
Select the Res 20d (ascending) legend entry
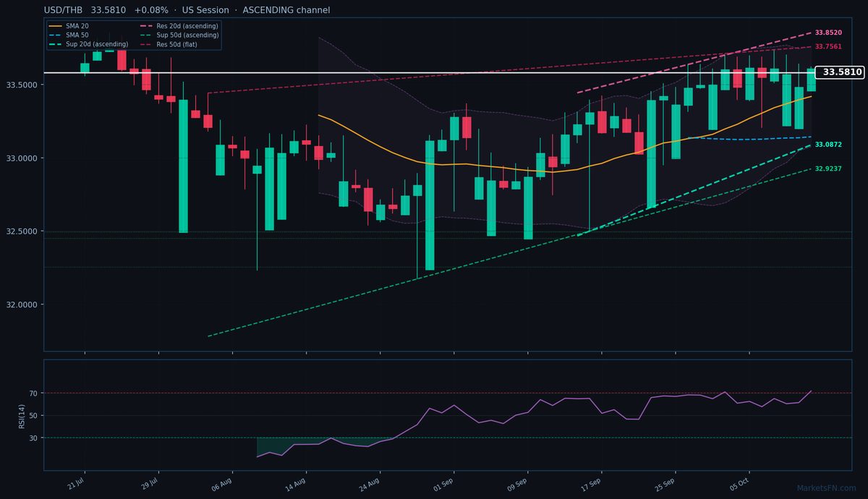pos(177,26)
